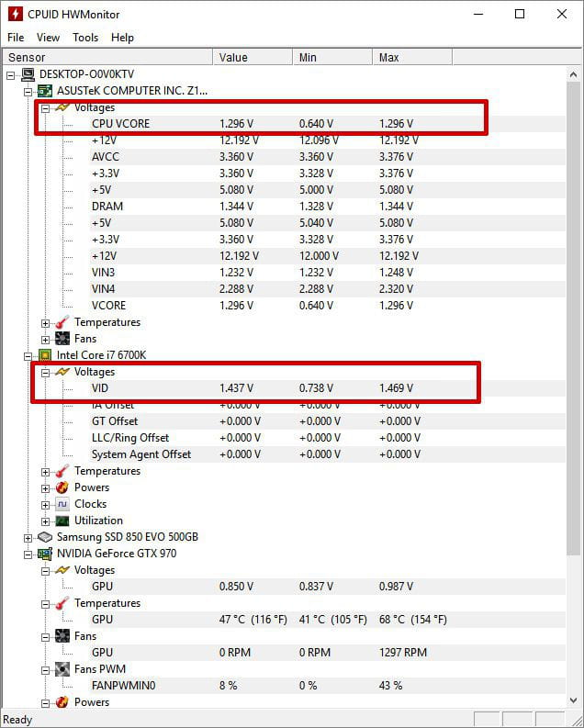Viewport: 584px width, 728px height.
Task: Click the Utilization chip icon
Action: point(62,521)
